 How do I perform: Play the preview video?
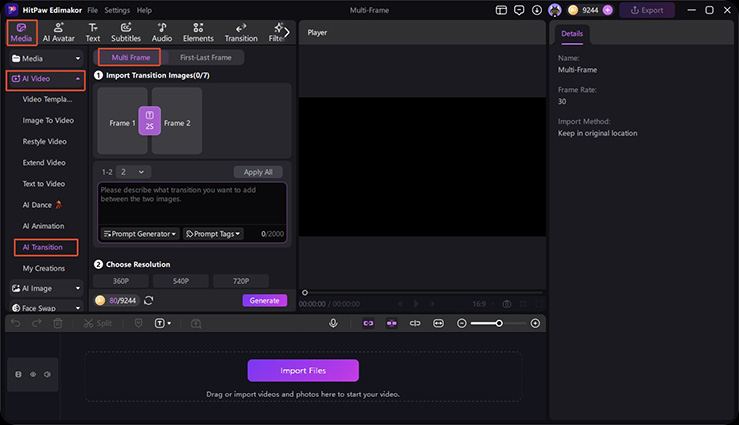tap(416, 304)
